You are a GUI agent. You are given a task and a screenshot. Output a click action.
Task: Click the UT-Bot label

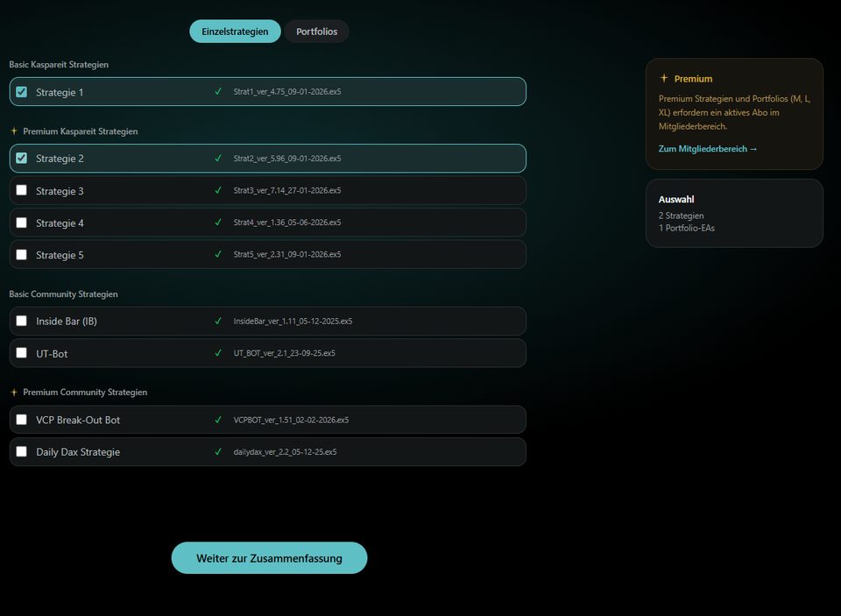pos(52,354)
